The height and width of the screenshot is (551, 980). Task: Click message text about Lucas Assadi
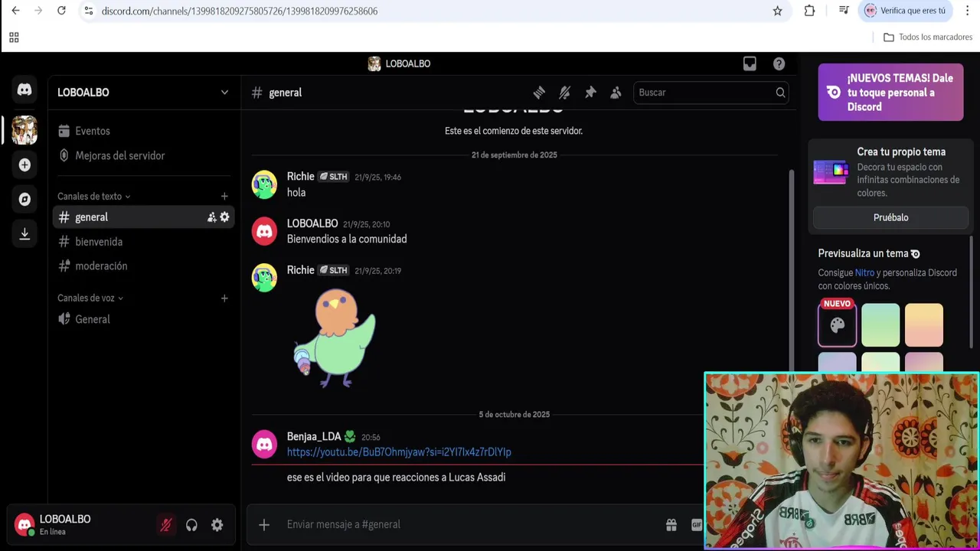pyautogui.click(x=396, y=478)
